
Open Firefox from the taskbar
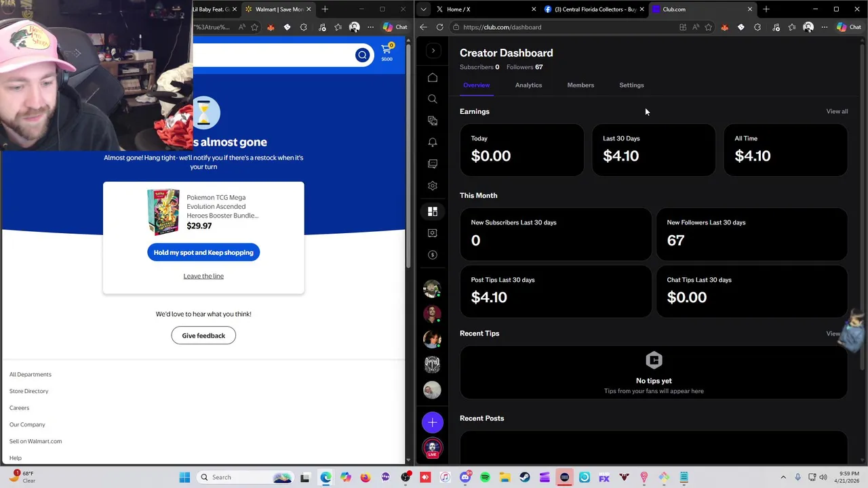[x=366, y=477]
